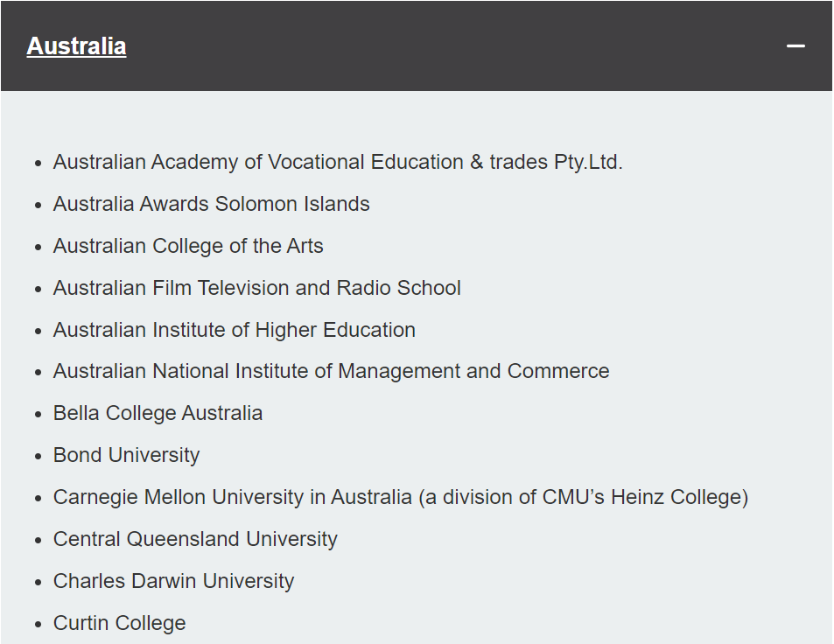Image resolution: width=834 pixels, height=644 pixels.
Task: Click the bullet beside Bond University
Action: pos(38,456)
